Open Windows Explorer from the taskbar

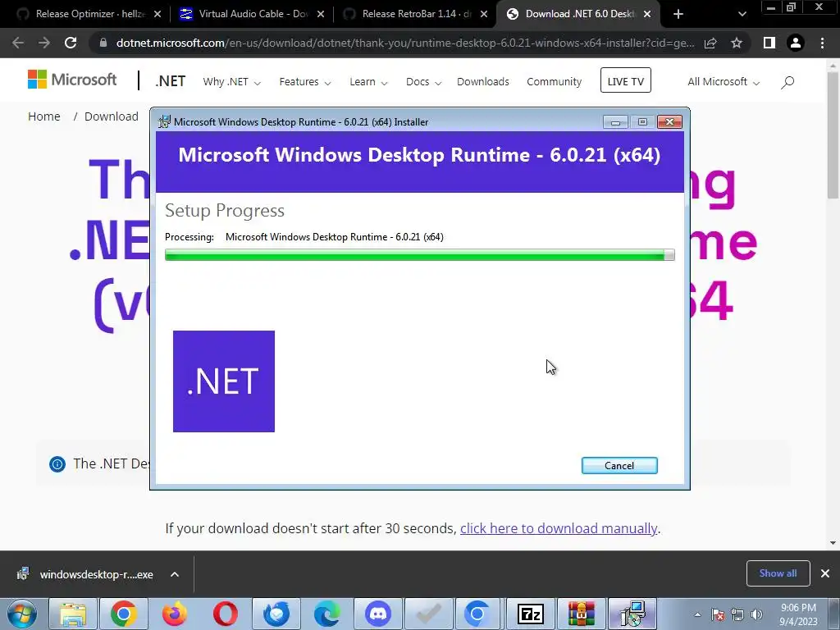73,614
